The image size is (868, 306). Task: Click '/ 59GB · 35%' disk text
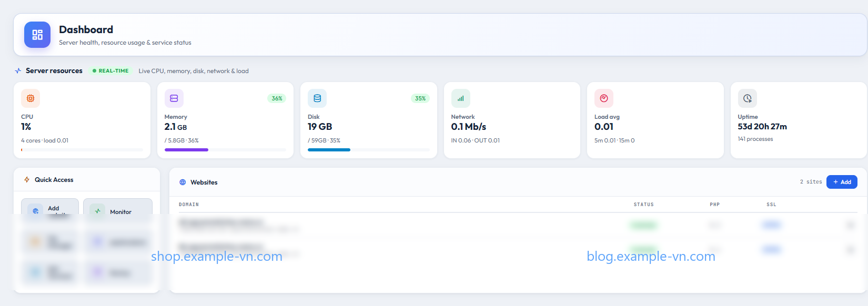click(324, 140)
